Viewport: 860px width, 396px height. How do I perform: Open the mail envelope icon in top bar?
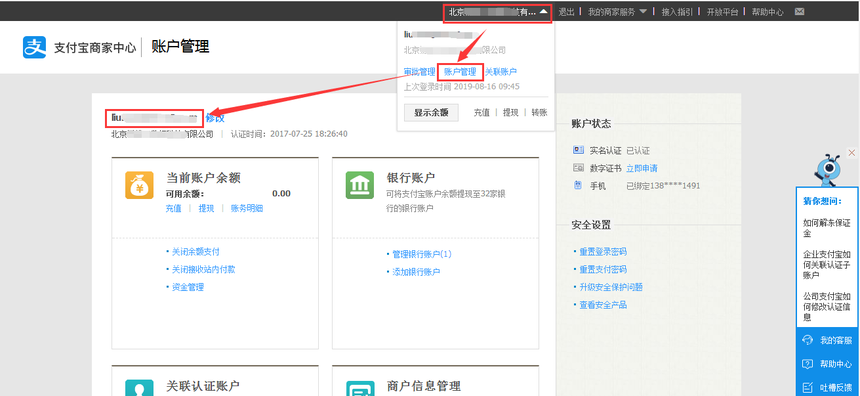[800, 12]
